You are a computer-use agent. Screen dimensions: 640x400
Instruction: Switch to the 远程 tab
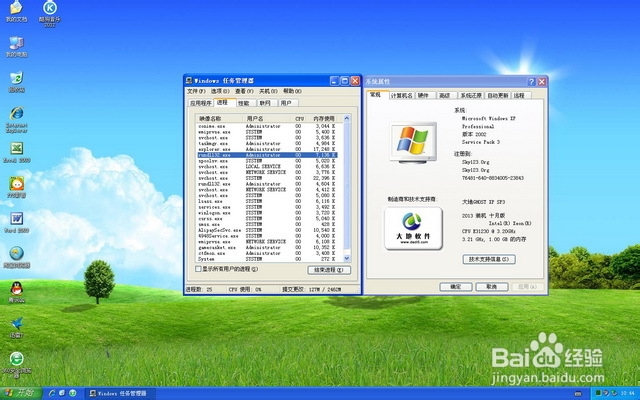point(520,95)
